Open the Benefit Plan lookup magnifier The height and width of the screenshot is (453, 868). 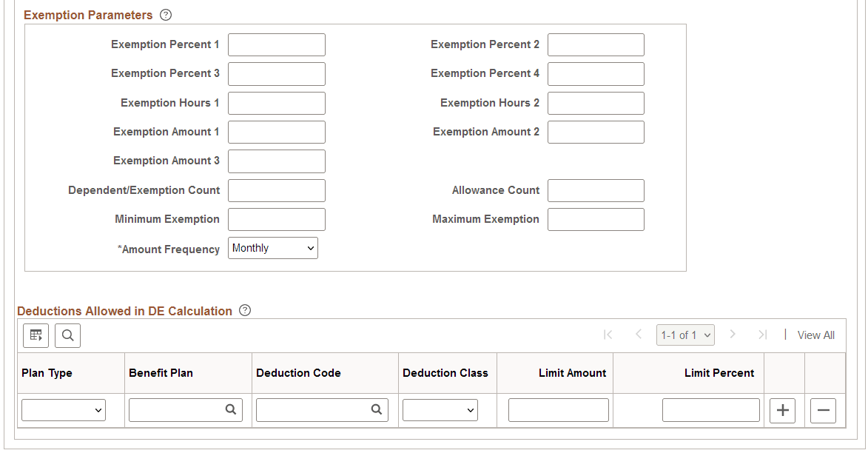tap(229, 409)
